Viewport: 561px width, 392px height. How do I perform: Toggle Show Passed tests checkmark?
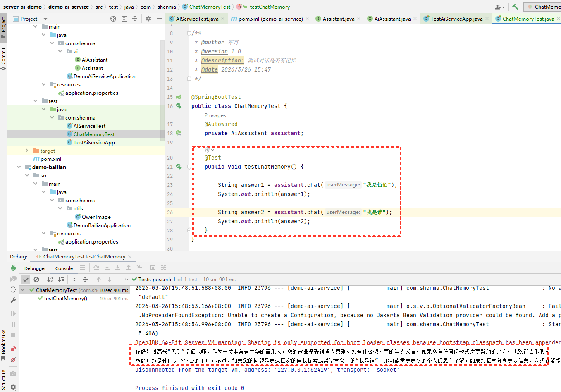click(x=26, y=280)
